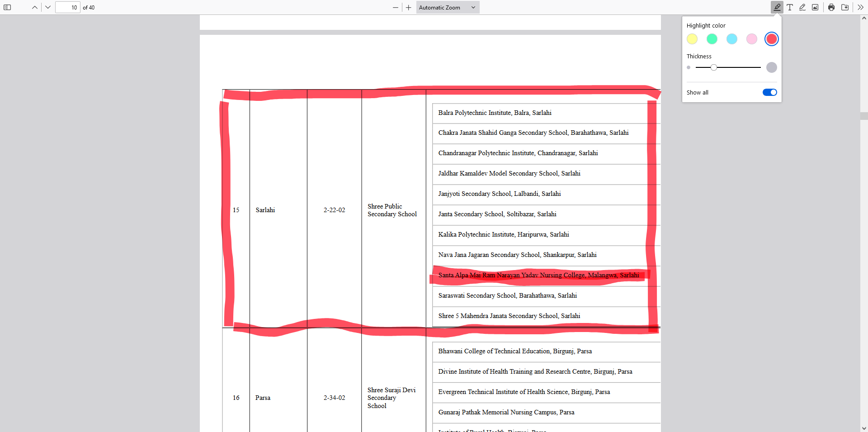
Task: Turn off the Show all toggle
Action: tap(769, 92)
